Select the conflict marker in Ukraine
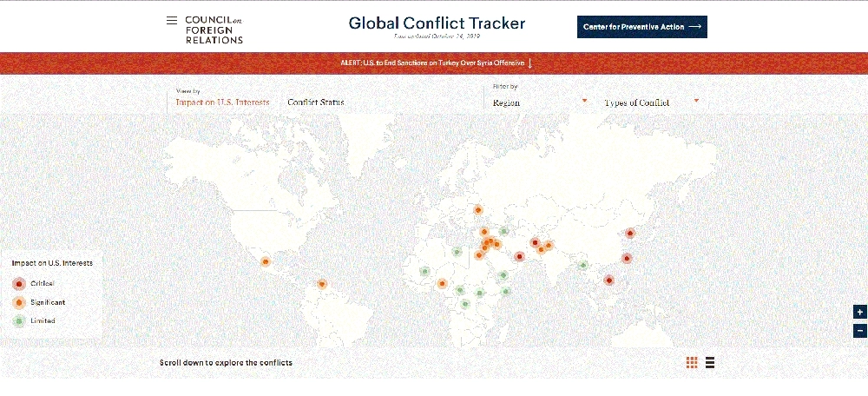Screen dimensions: 868x396 pyautogui.click(x=477, y=209)
